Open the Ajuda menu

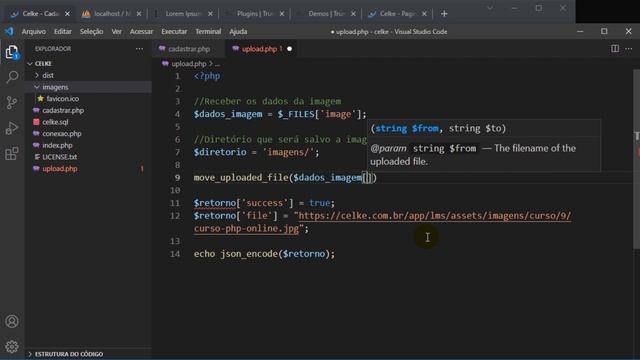click(238, 31)
